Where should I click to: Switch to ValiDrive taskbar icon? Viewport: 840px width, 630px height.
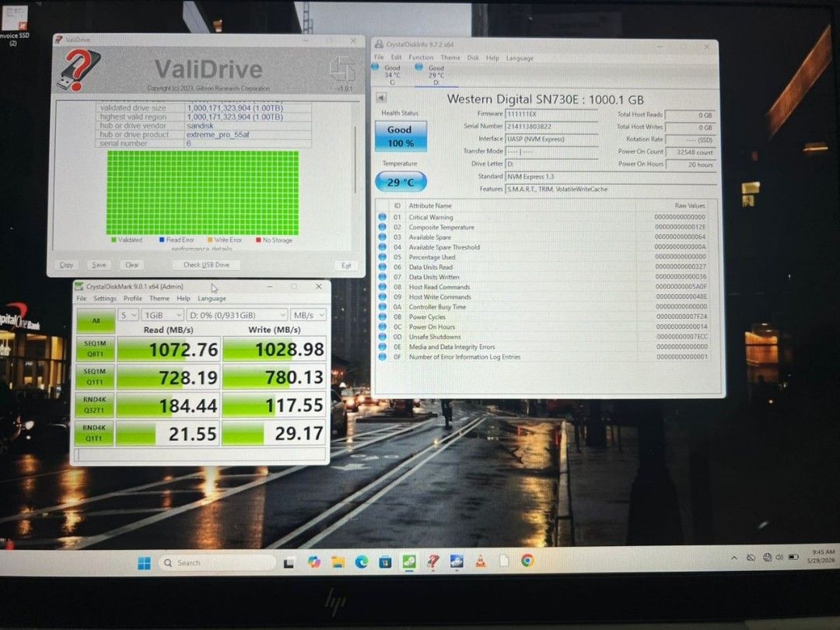(433, 562)
